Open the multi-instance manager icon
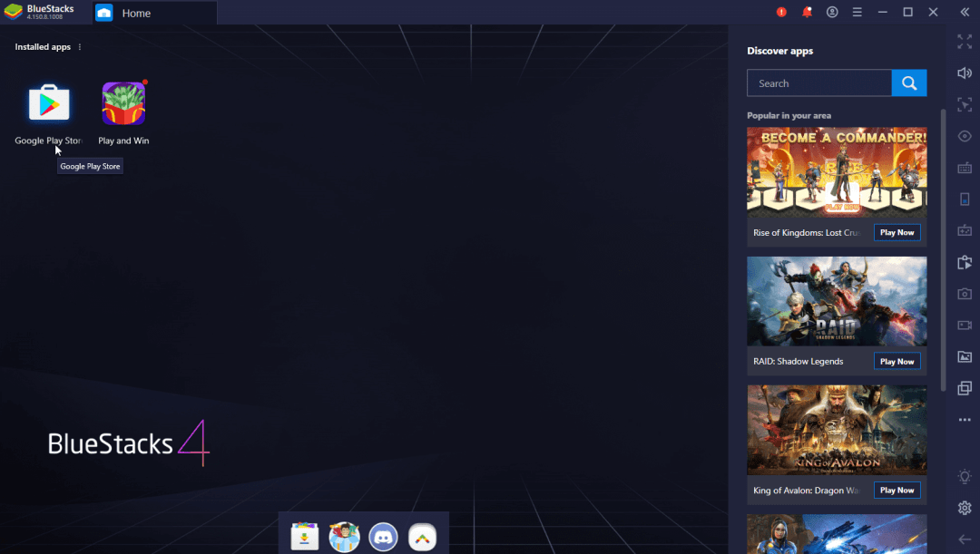 [x=965, y=388]
